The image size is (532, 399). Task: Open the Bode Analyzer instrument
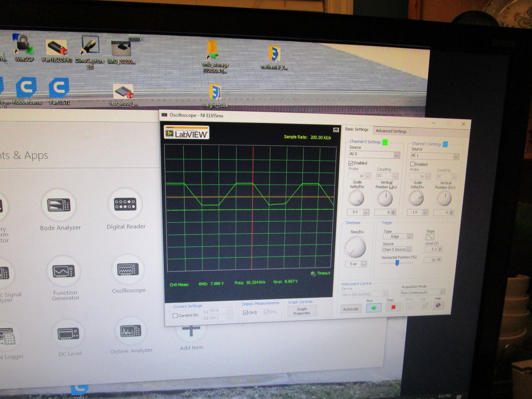coord(59,205)
